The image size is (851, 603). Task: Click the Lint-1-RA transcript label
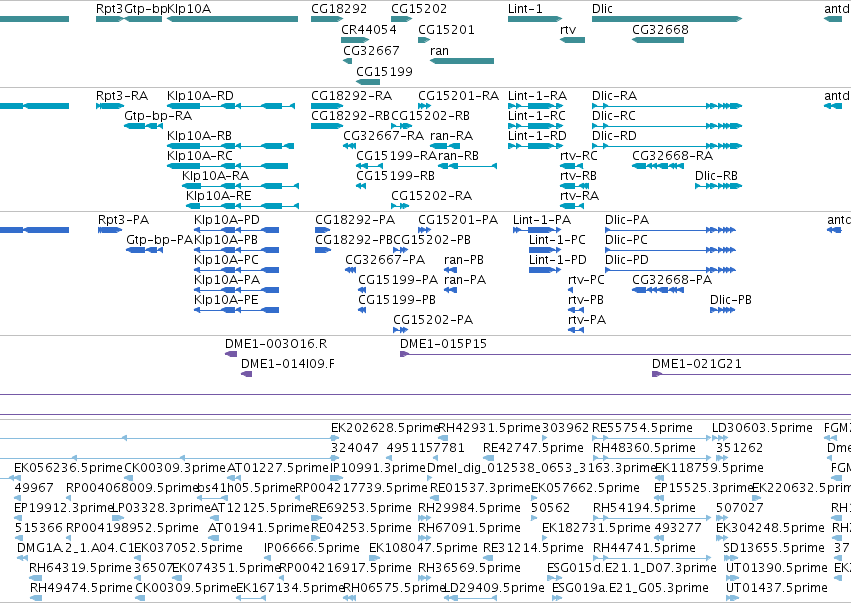[537, 96]
